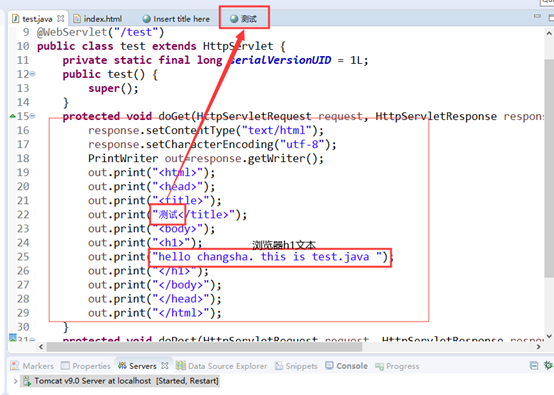Image resolution: width=554 pixels, height=395 pixels.
Task: Click the 'PrintWriter out=response.getWriter()' line
Action: click(206, 158)
